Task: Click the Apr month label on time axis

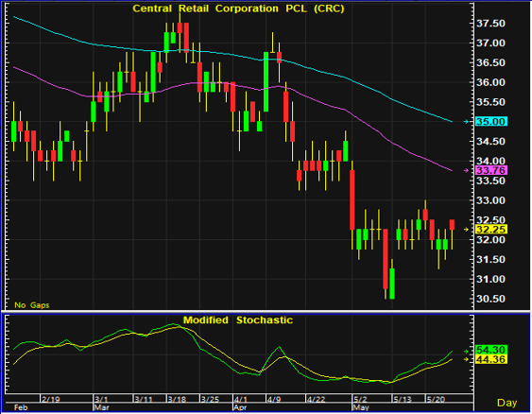Action: point(240,407)
